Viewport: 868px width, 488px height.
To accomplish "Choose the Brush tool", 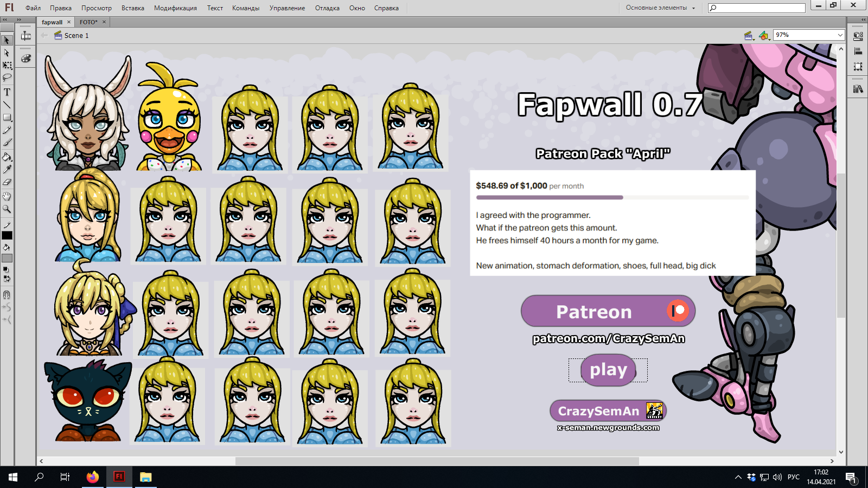I will pyautogui.click(x=7, y=143).
